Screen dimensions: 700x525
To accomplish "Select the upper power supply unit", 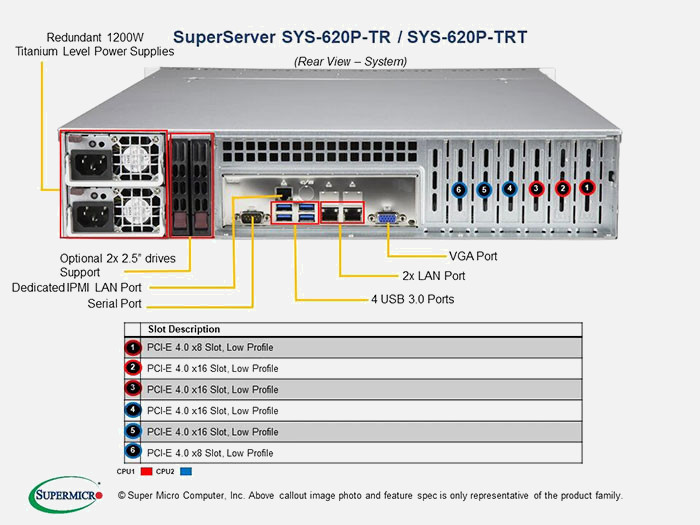I will click(x=114, y=158).
